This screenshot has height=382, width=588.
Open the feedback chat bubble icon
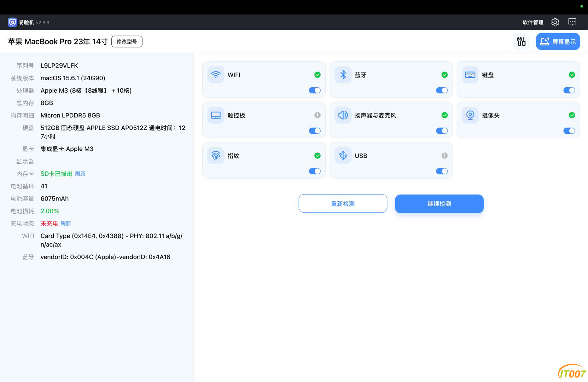[572, 22]
